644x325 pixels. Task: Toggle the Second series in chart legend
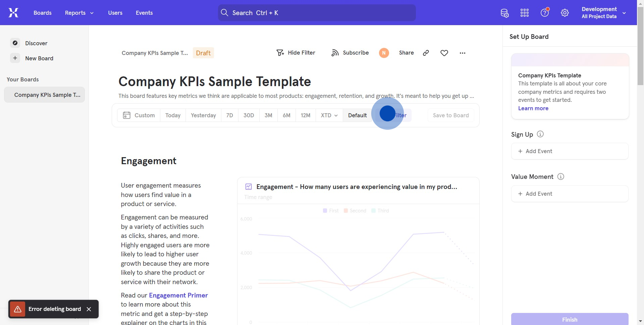click(355, 211)
